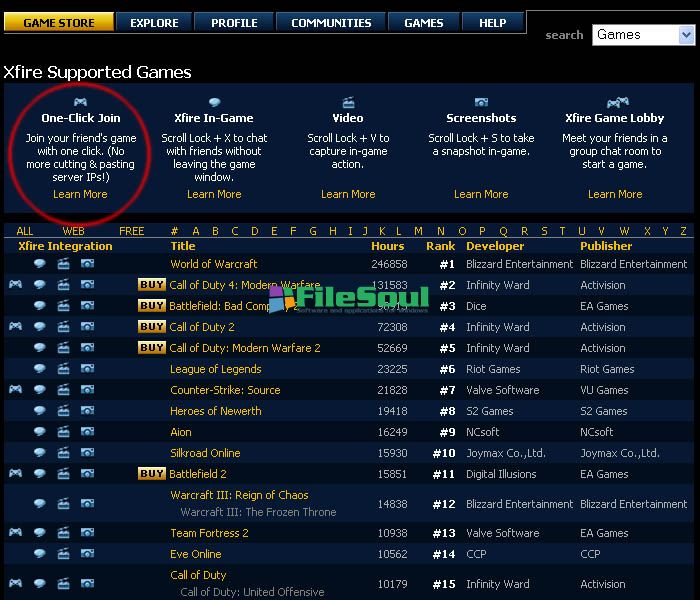This screenshot has height=600, width=700.
Task: Click the screenshot icon in Team Fortress 2 row
Action: click(x=87, y=533)
